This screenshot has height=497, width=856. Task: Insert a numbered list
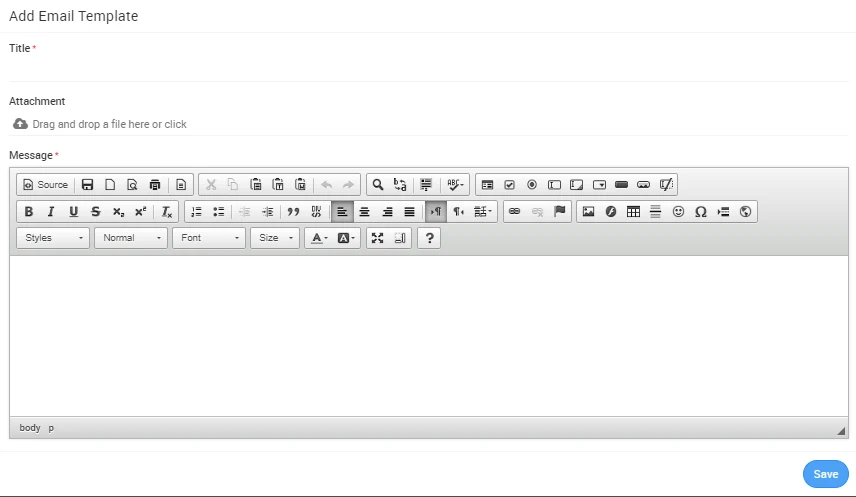(196, 212)
